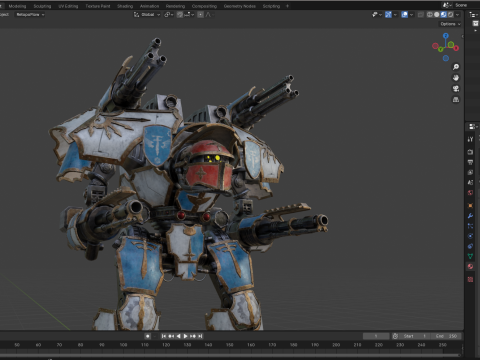Click the End frame 250 field

pyautogui.click(x=446, y=336)
